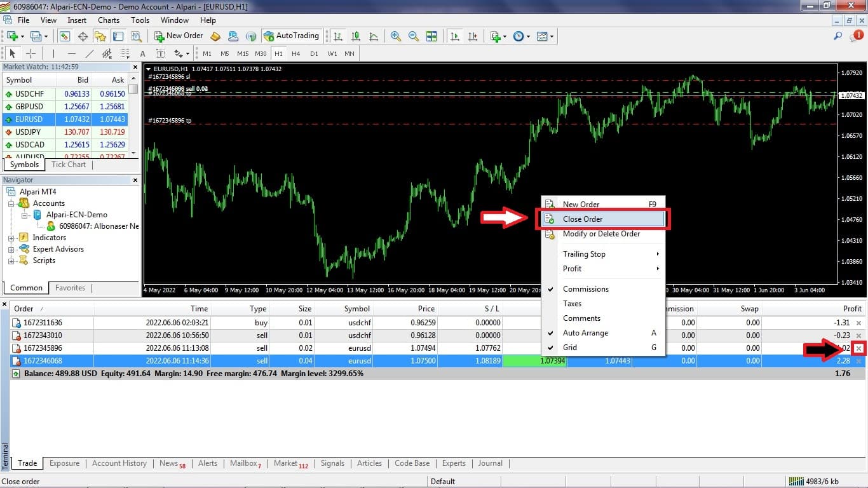Open the Periods clock dropdown arrow

point(528,36)
